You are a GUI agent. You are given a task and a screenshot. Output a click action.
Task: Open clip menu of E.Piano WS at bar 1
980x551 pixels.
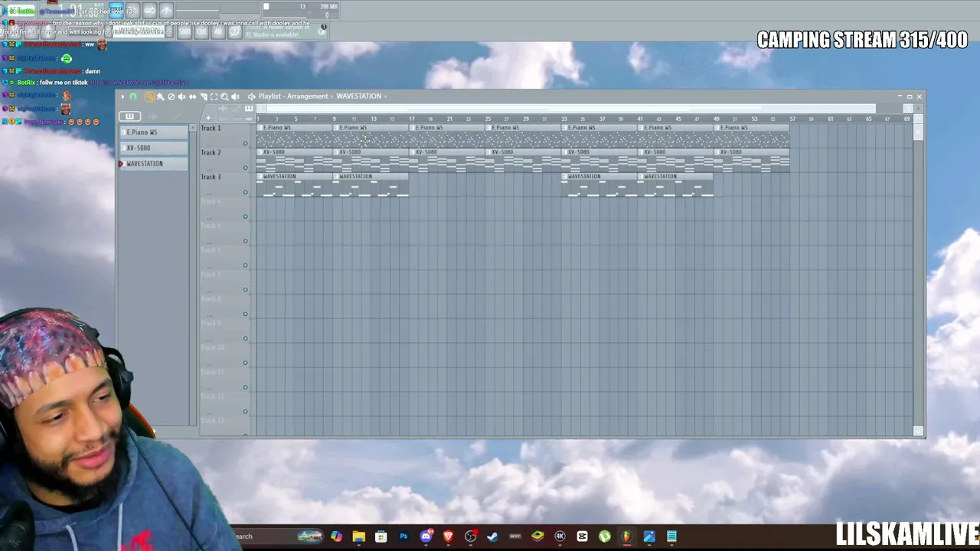pyautogui.click(x=260, y=128)
